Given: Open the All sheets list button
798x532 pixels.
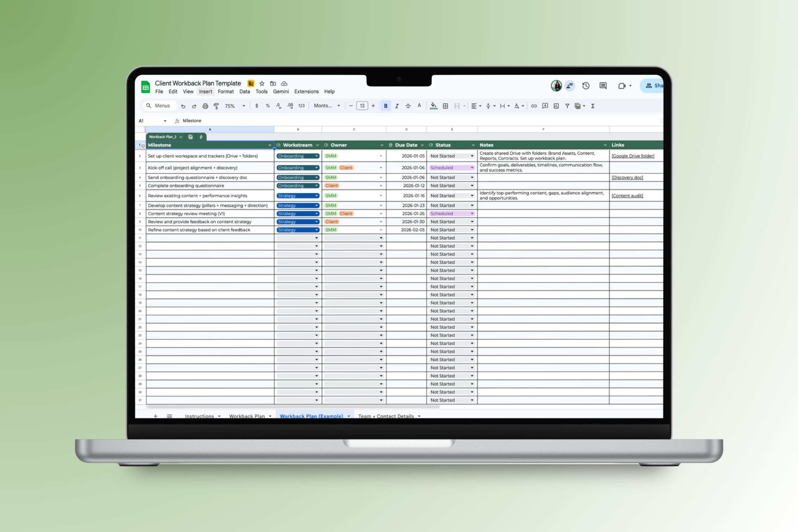Looking at the screenshot, I should tap(169, 416).
